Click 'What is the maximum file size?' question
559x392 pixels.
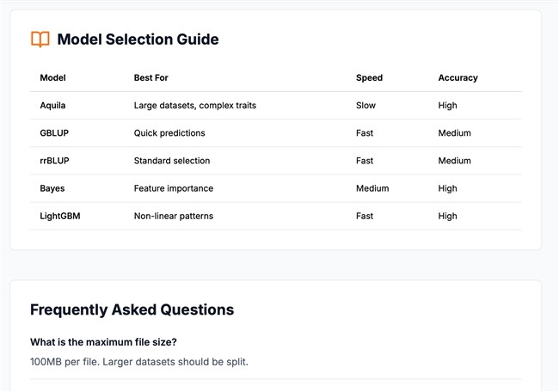point(103,342)
